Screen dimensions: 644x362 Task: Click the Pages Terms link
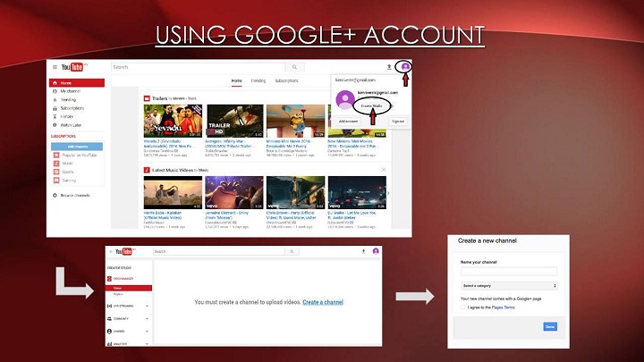(503, 307)
